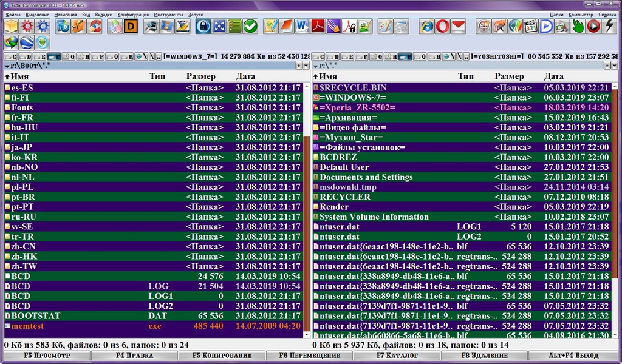The image size is (622, 364).
Task: Click the blue padlock icon
Action: point(203,26)
